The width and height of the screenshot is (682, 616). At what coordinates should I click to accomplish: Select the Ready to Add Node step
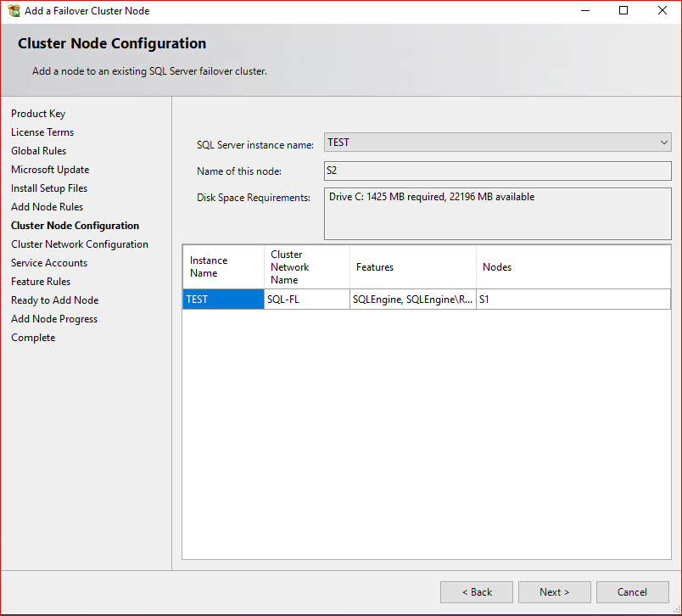pos(55,300)
